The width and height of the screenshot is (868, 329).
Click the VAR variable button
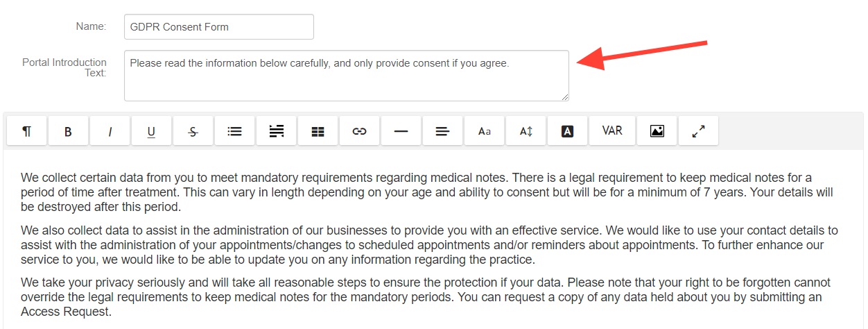(611, 131)
